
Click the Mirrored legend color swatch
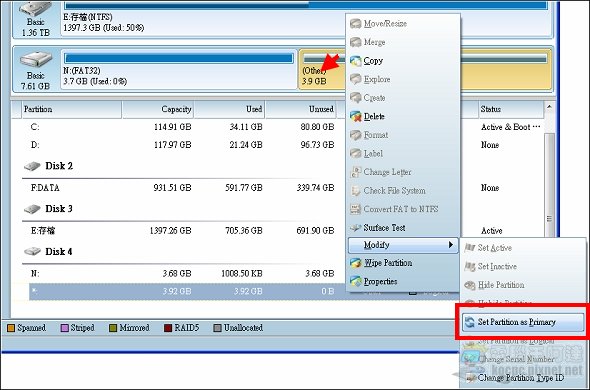pos(113,328)
